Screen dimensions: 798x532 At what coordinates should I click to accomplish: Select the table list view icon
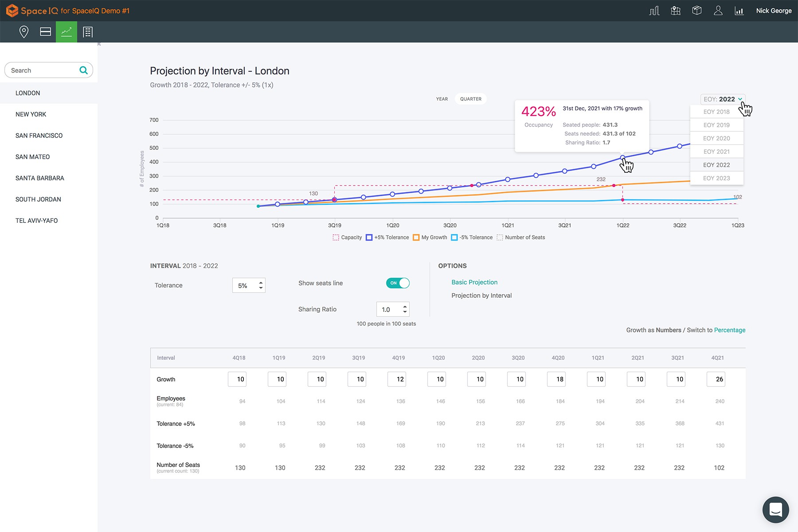point(45,31)
